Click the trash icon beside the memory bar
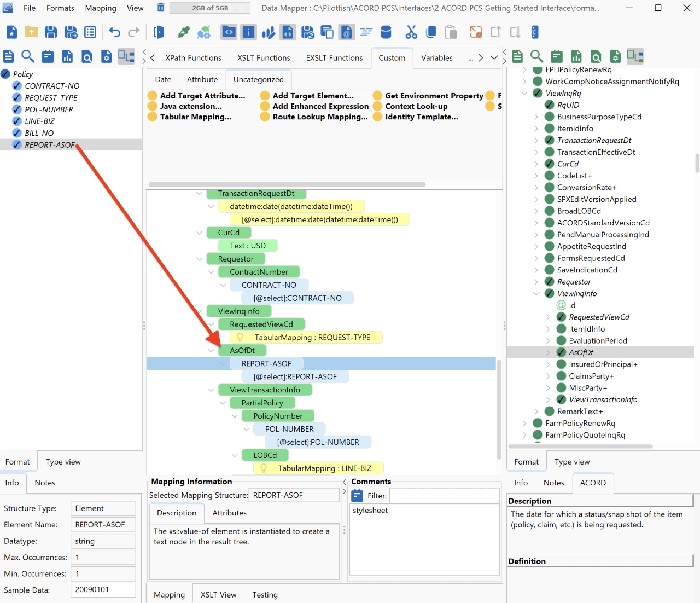The image size is (700, 603). pos(161,8)
